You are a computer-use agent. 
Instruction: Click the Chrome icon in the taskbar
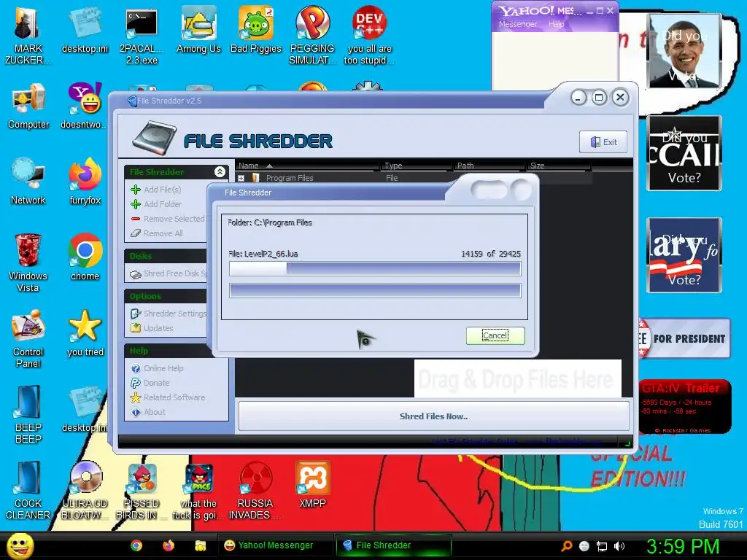coord(136,545)
